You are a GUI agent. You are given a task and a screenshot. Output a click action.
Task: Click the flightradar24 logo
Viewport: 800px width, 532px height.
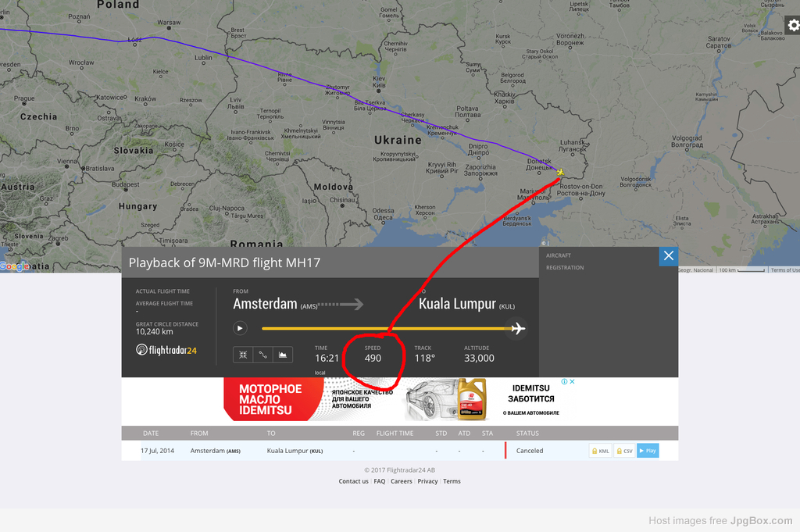[166, 350]
